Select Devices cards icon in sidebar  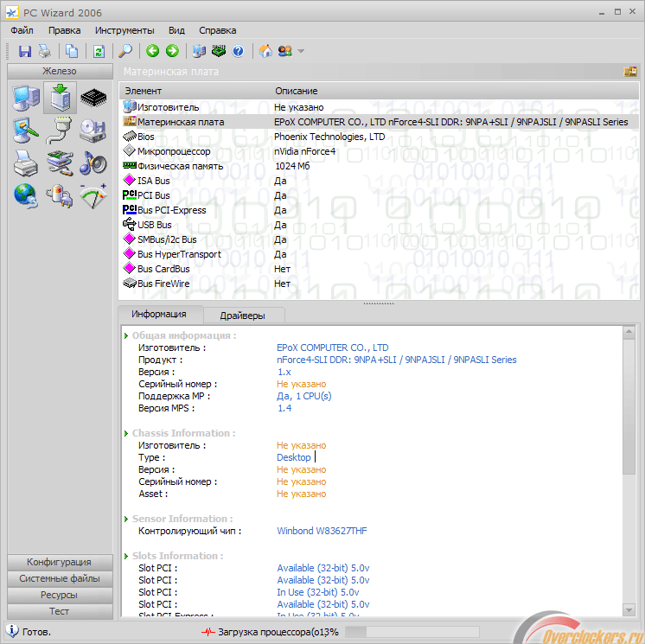60,163
